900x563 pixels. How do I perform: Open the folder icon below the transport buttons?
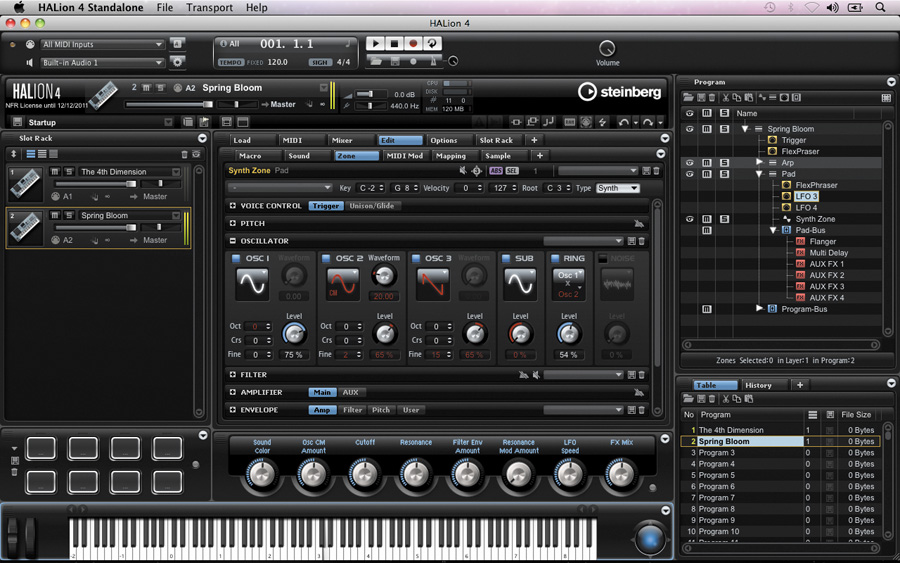pyautogui.click(x=376, y=61)
